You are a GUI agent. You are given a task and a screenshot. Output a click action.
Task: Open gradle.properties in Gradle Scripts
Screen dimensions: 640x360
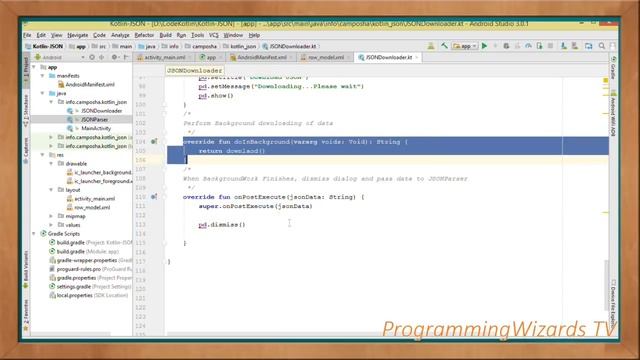pos(76,278)
